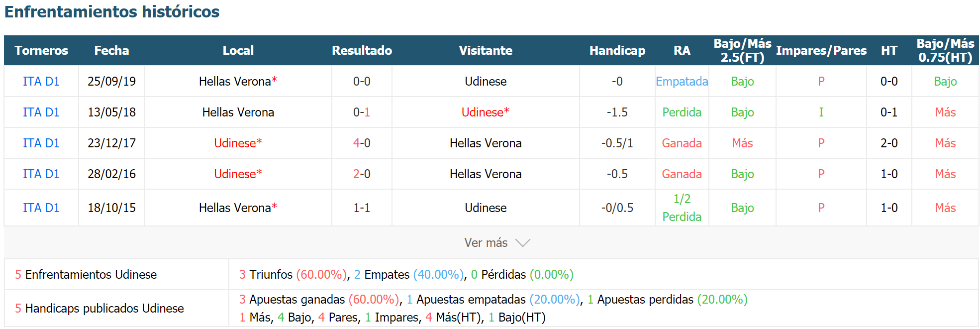Open ITA D1 link dated 18/10/15
This screenshot has width=980, height=329.
tap(41, 208)
